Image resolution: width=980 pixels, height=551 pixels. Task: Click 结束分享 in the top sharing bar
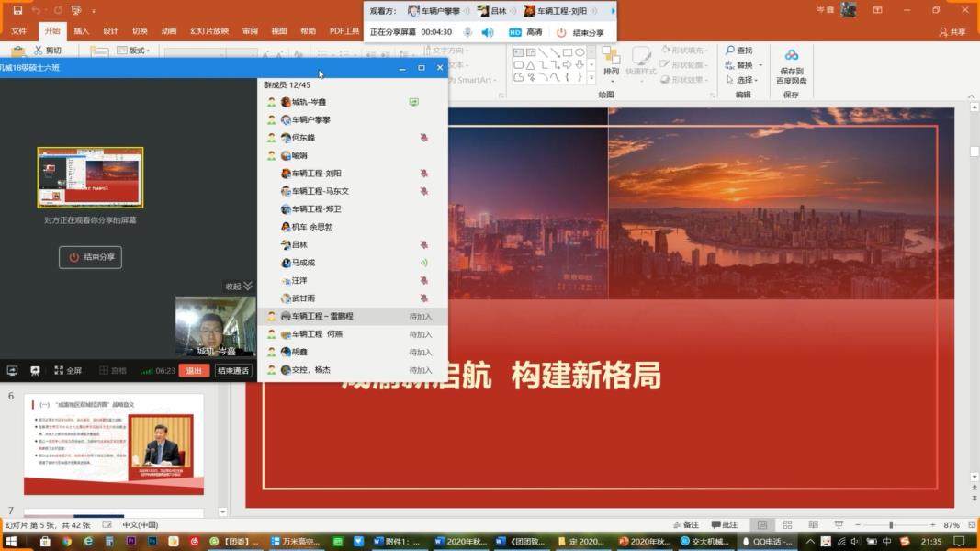pyautogui.click(x=580, y=32)
